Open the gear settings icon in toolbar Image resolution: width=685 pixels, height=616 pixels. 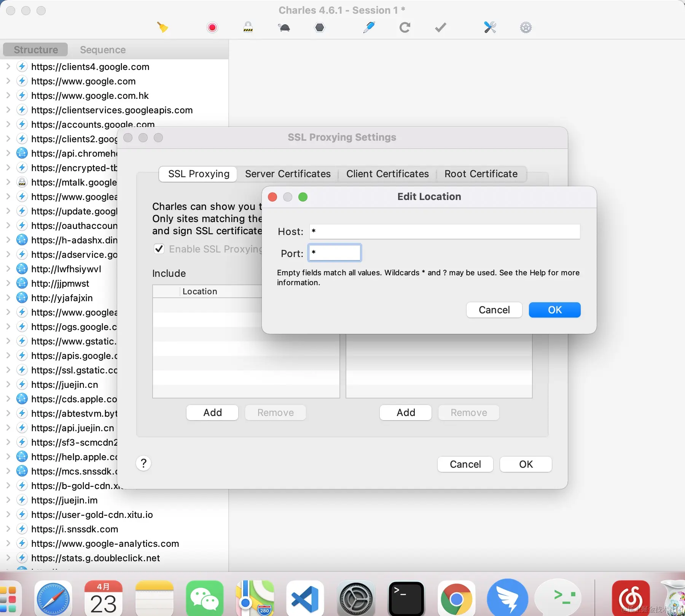526,27
